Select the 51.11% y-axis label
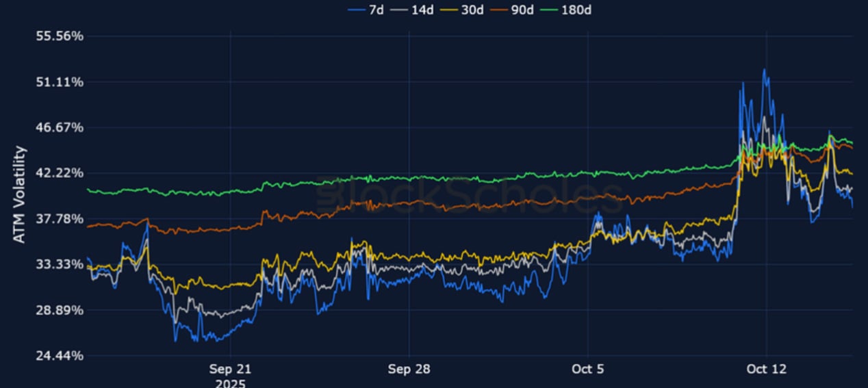The height and width of the screenshot is (388, 868). tap(60, 81)
